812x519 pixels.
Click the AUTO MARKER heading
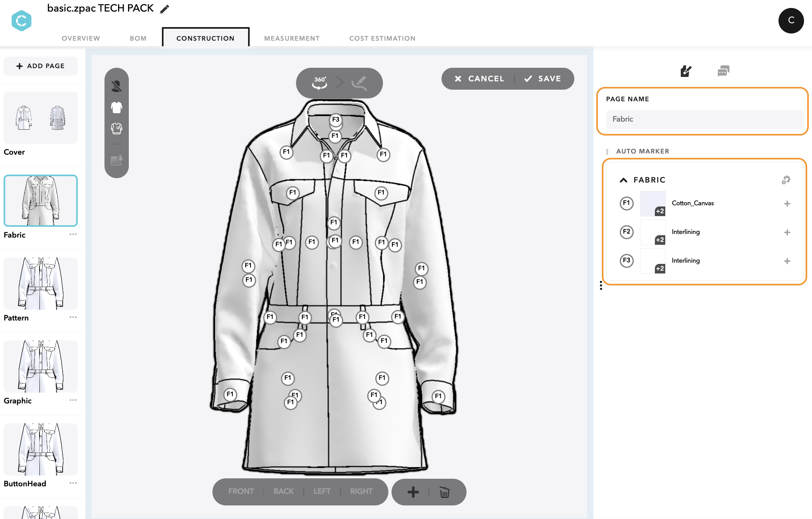pyautogui.click(x=643, y=151)
